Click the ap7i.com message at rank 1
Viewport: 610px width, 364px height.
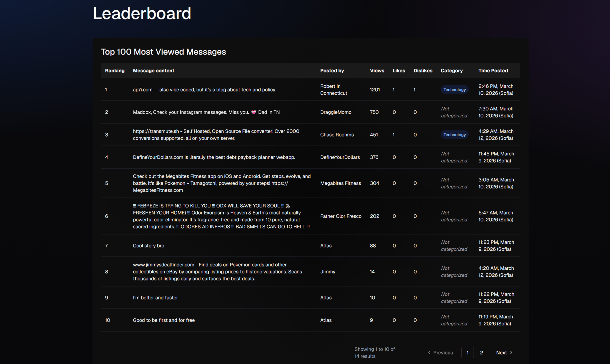click(204, 90)
